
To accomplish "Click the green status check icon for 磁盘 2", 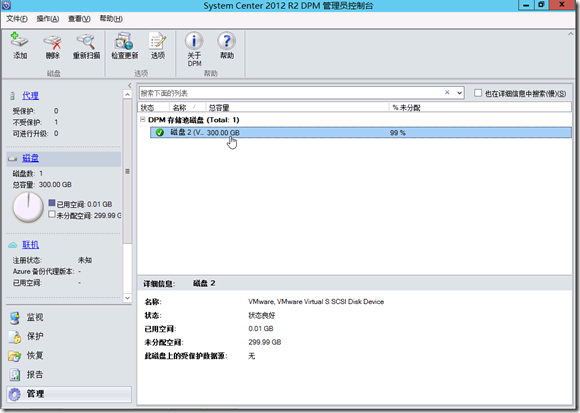I will tap(160, 132).
